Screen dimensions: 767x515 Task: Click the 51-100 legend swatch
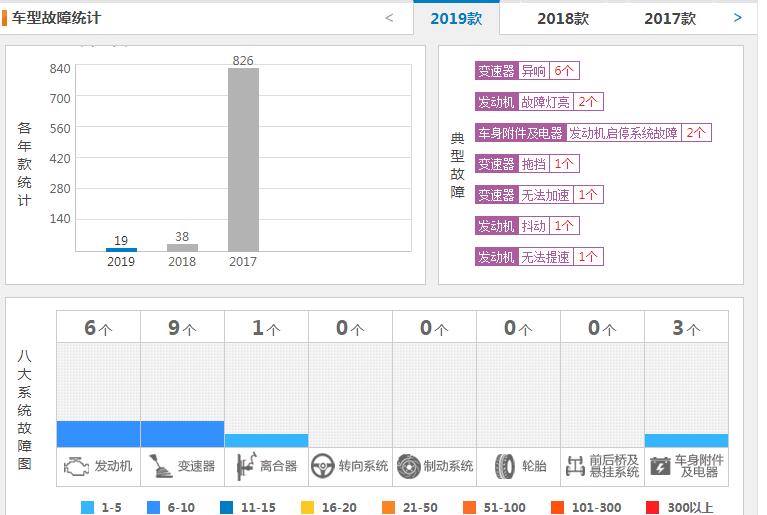pos(469,508)
